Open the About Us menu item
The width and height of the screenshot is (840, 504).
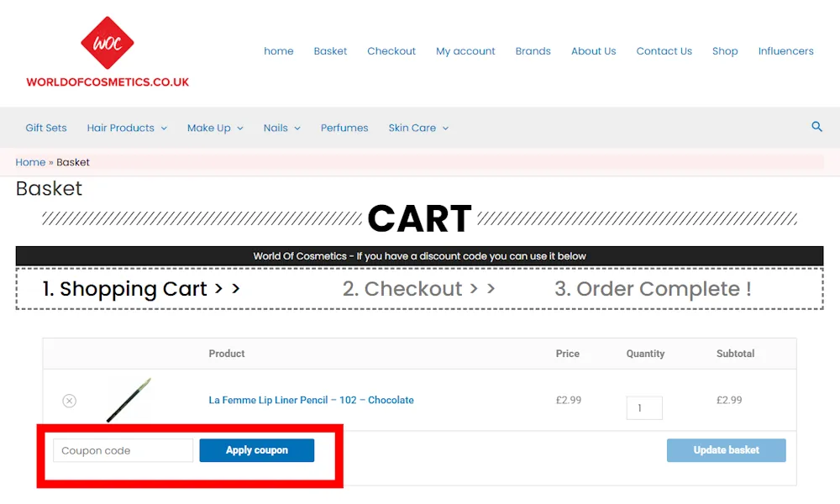tap(594, 51)
